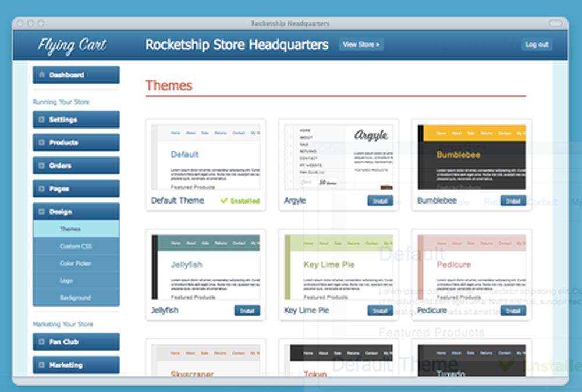This screenshot has width=582, height=392.
Task: Open Custom CSS under Design
Action: [x=76, y=246]
